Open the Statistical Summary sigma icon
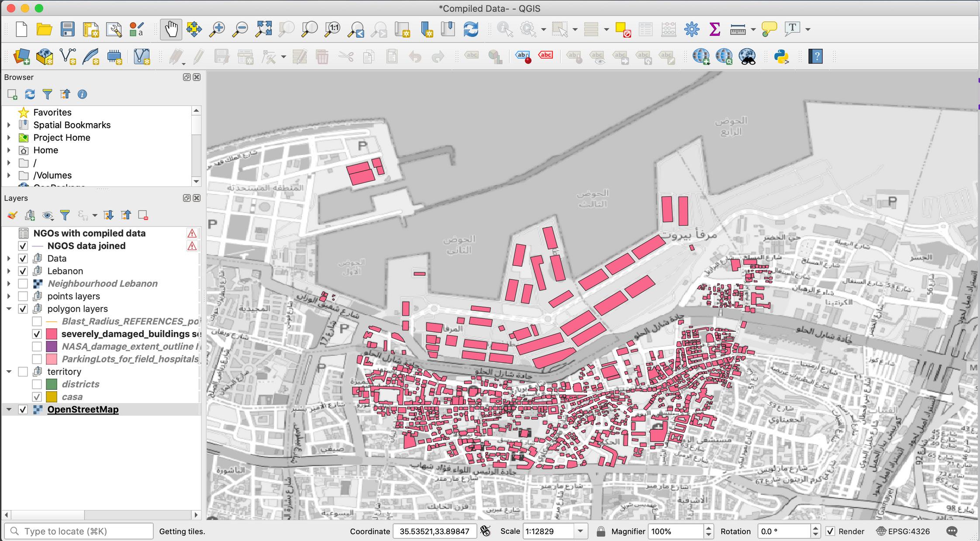 click(x=714, y=29)
